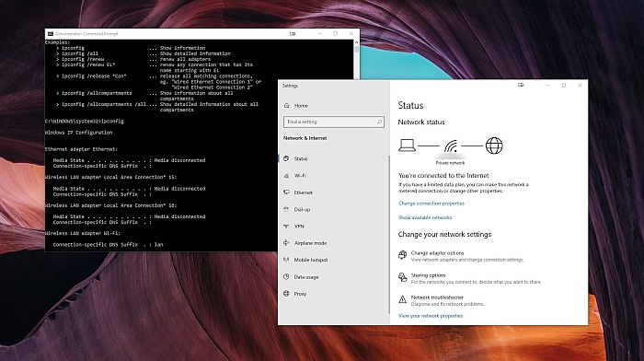Screen dimensions: 644x361
Task: Click "Wireless LAN adapter Wi-Fi:" line
Action: (x=83, y=233)
